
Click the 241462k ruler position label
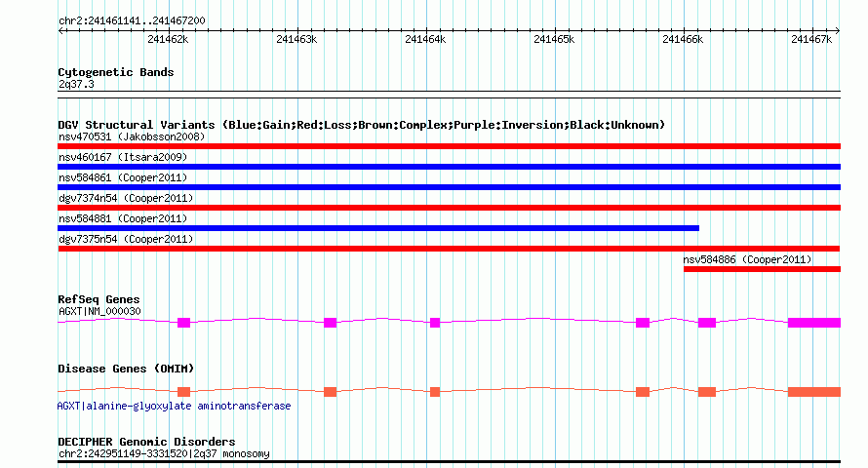pos(168,39)
